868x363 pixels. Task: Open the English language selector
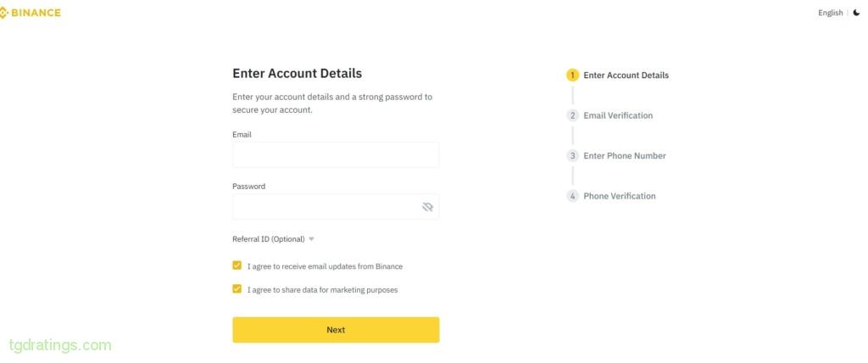tap(831, 13)
